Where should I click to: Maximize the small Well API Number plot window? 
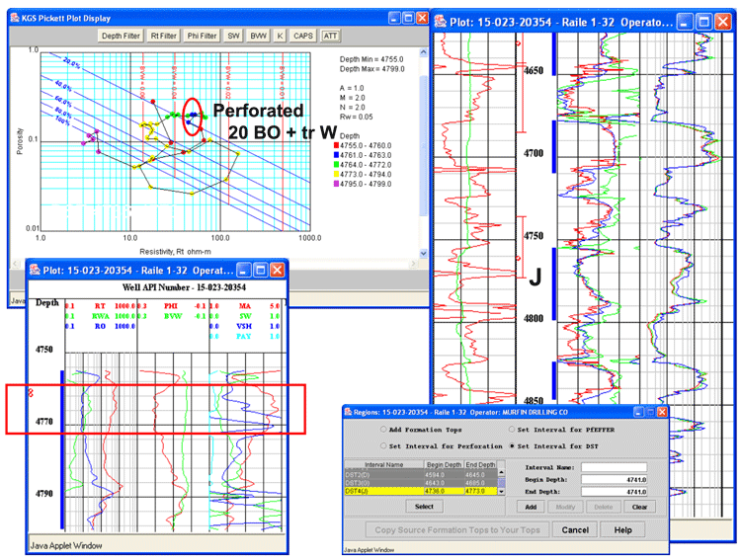261,270
